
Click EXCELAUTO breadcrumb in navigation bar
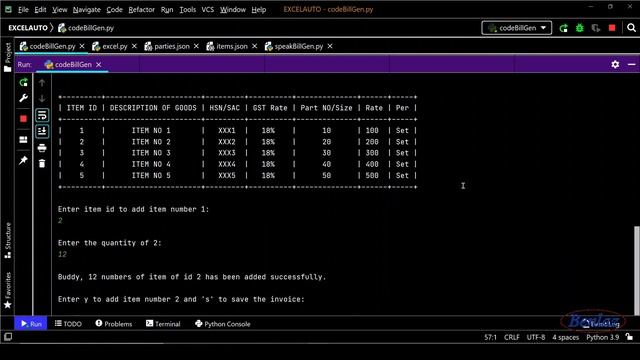(28, 28)
